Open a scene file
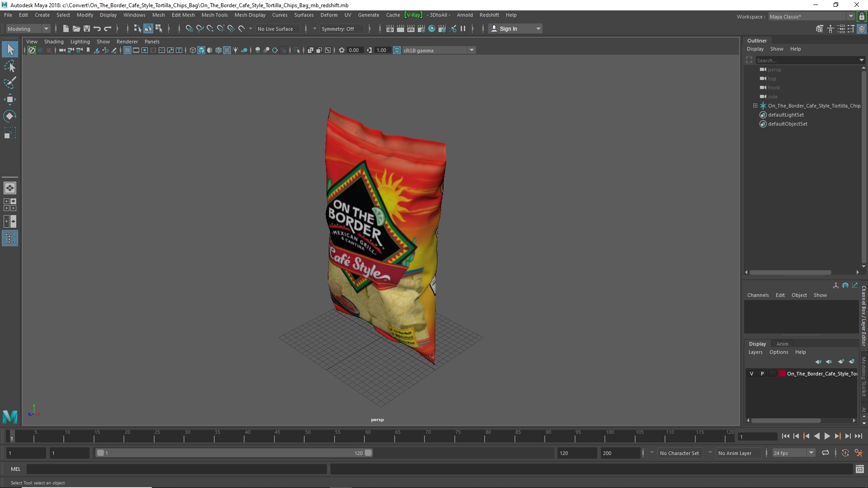Screen dimensions: 868x488 pos(76,28)
